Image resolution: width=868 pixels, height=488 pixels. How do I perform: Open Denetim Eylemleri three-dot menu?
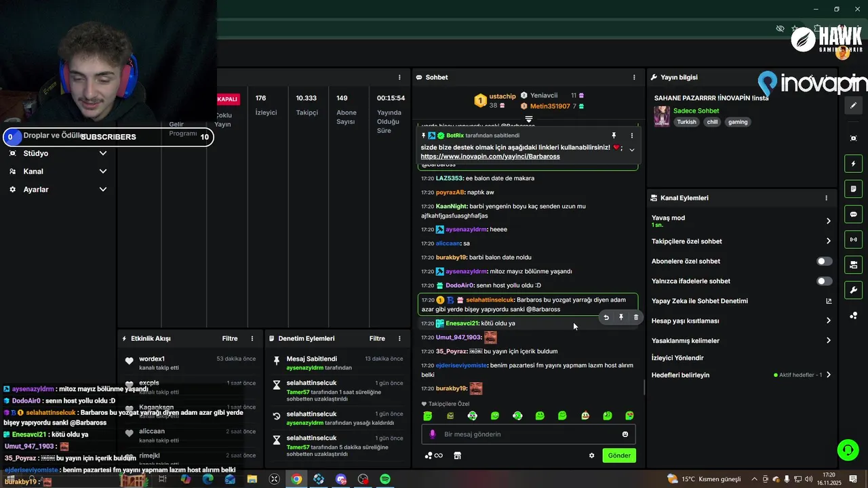(x=399, y=338)
